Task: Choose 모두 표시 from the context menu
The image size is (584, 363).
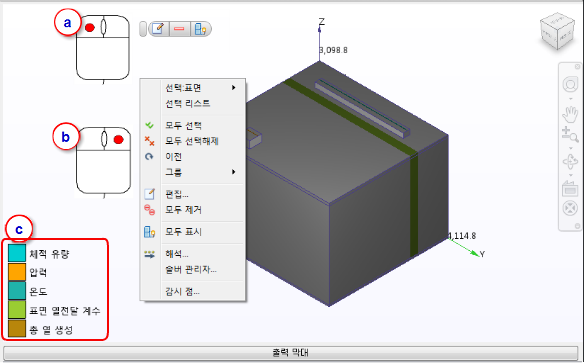Action: (193, 232)
